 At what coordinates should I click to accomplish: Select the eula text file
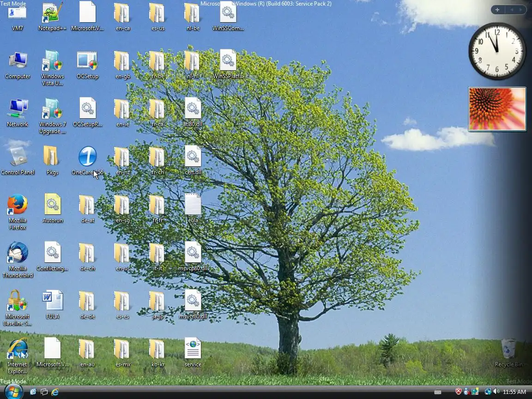(193, 209)
